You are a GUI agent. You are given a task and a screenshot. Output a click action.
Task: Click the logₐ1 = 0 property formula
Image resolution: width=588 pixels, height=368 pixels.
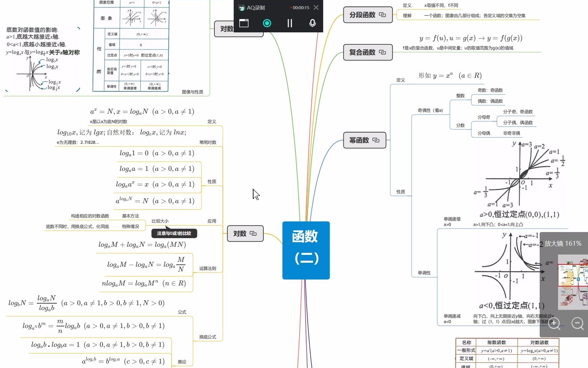pyautogui.click(x=157, y=153)
